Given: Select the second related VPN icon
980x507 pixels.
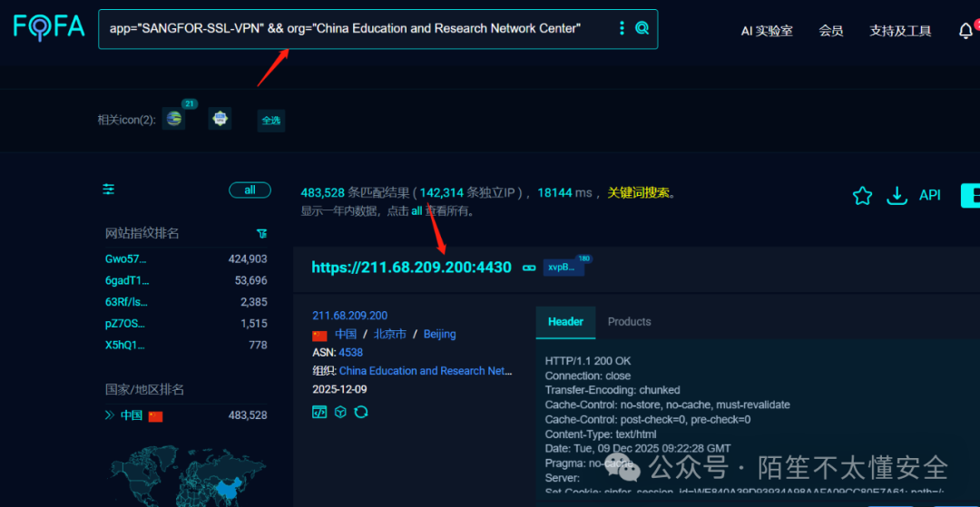Looking at the screenshot, I should coord(220,118).
